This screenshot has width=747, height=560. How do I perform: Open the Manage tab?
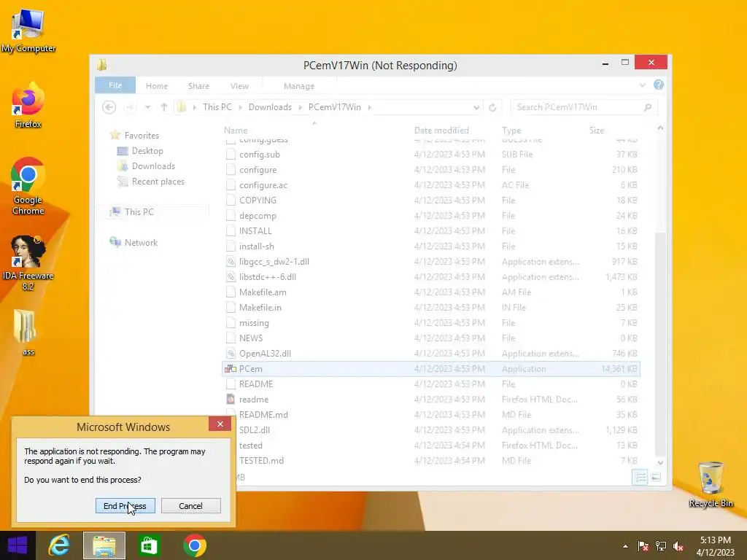(x=298, y=86)
